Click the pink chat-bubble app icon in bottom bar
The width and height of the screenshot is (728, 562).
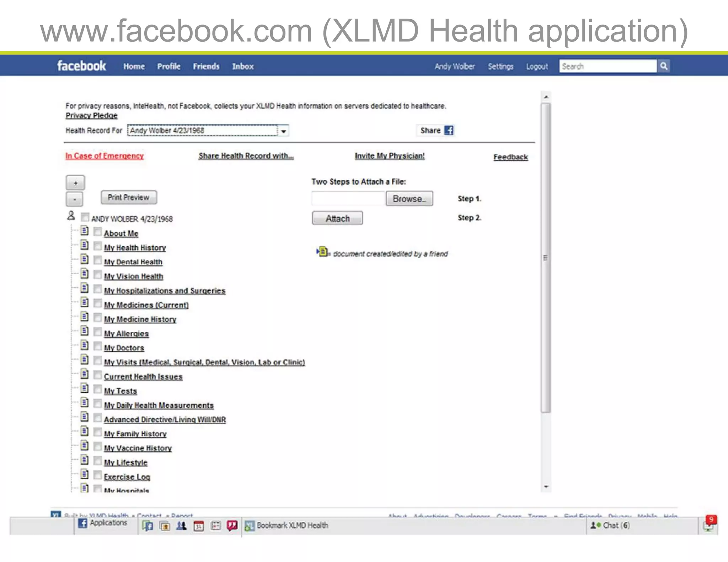pos(232,526)
